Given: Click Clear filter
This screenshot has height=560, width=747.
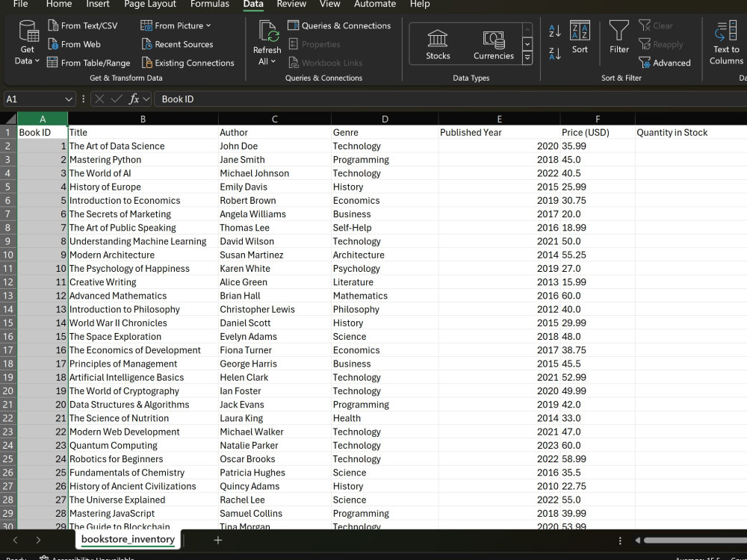Looking at the screenshot, I should tap(656, 25).
